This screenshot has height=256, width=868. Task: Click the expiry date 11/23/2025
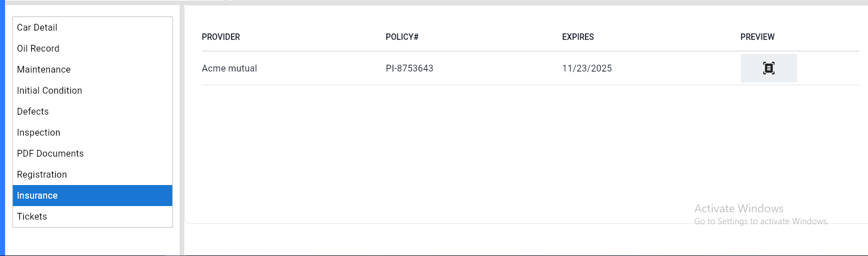587,68
